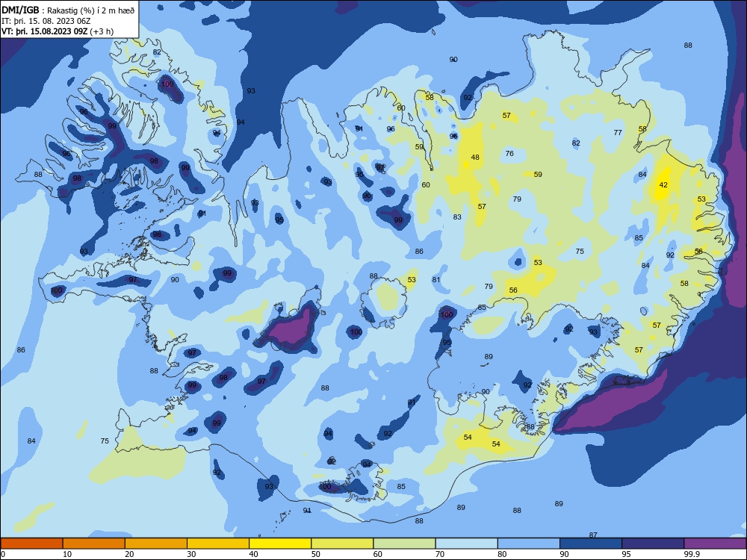
Task: Click the 0–10 dark orange legend swatch
Action: click(x=31, y=544)
